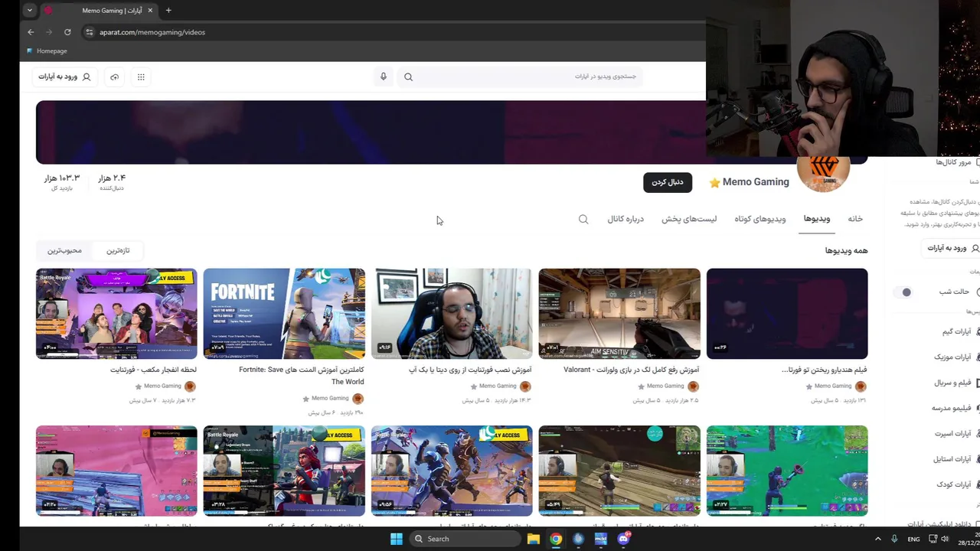The image size is (980, 551).
Task: Open آپارات موزیک in sidebar
Action: [x=957, y=357]
